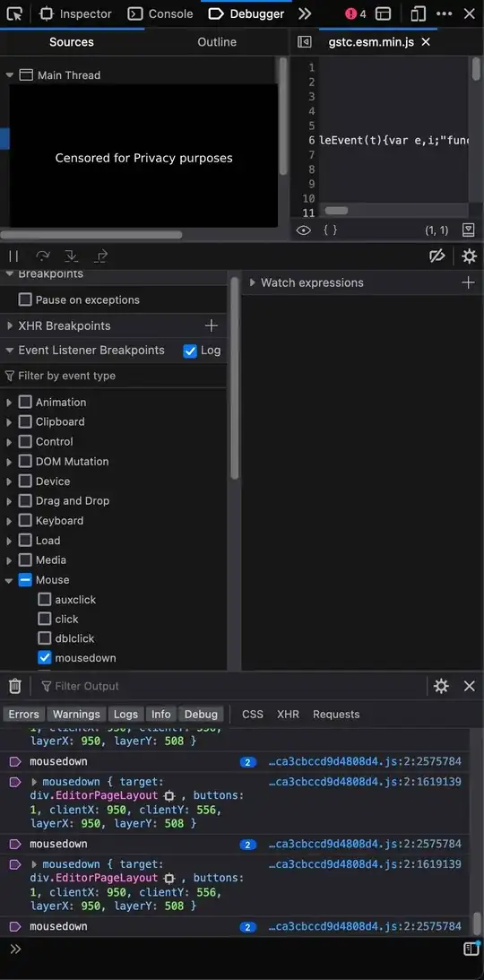Pretty print source with braces icon
484x980 pixels.
coord(331,230)
